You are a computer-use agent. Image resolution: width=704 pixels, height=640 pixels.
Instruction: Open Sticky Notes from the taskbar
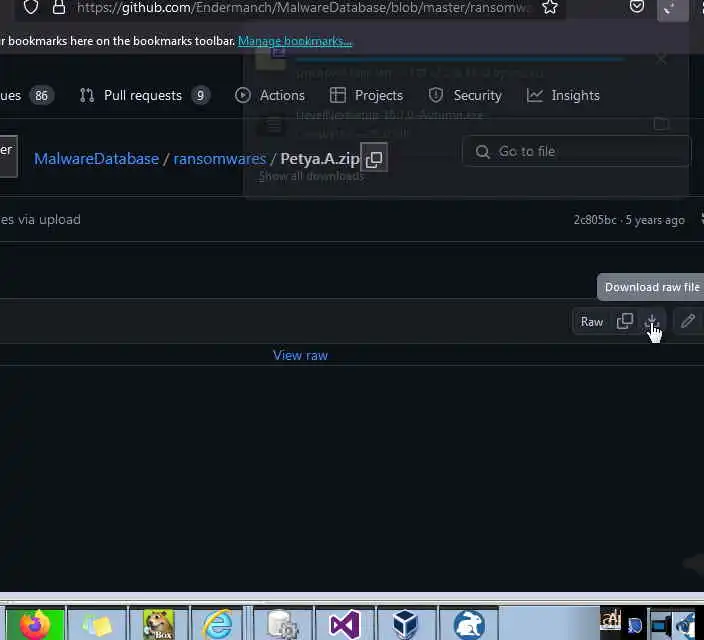(x=97, y=625)
